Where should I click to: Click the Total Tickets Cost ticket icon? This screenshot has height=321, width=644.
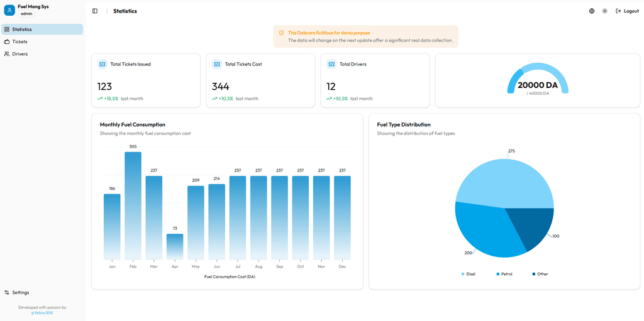click(x=217, y=64)
